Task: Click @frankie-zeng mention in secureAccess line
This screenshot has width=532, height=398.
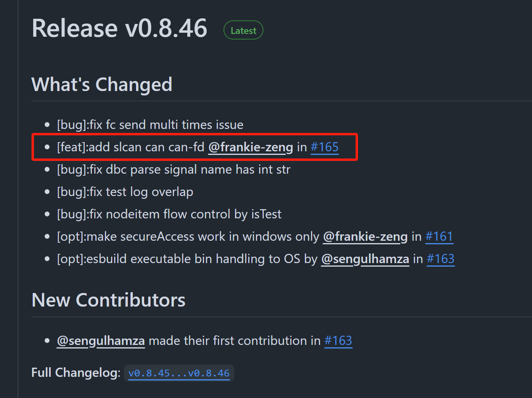Action: pyautogui.click(x=365, y=237)
